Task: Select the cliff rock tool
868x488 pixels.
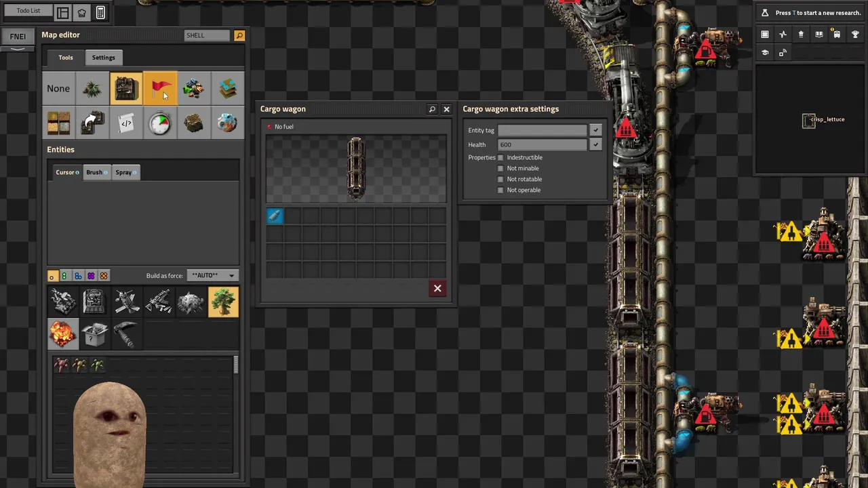Action: 194,123
